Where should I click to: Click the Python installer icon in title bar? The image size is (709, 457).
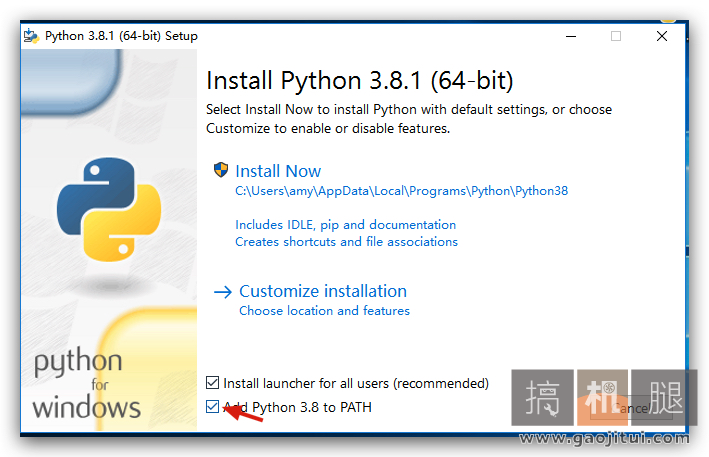click(31, 36)
